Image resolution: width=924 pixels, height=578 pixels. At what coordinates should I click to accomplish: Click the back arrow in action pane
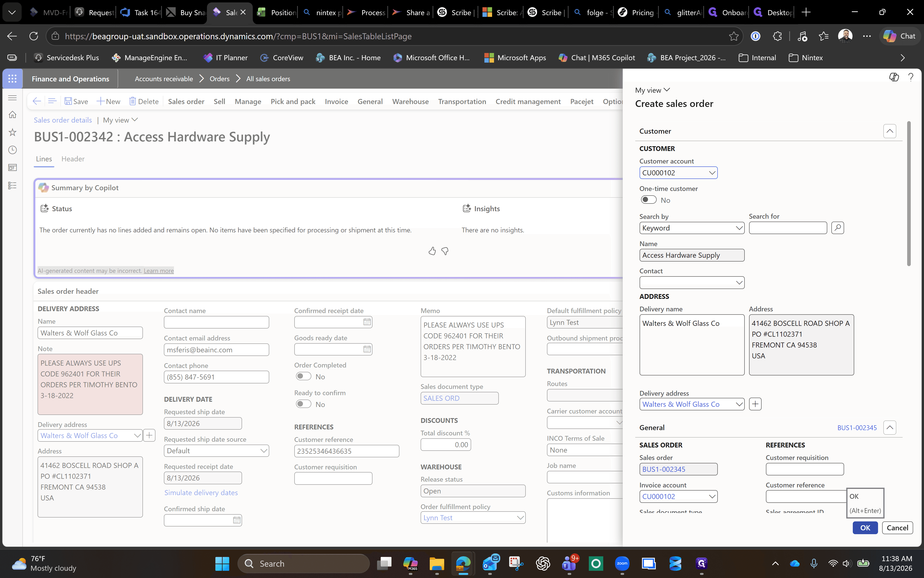[37, 101]
